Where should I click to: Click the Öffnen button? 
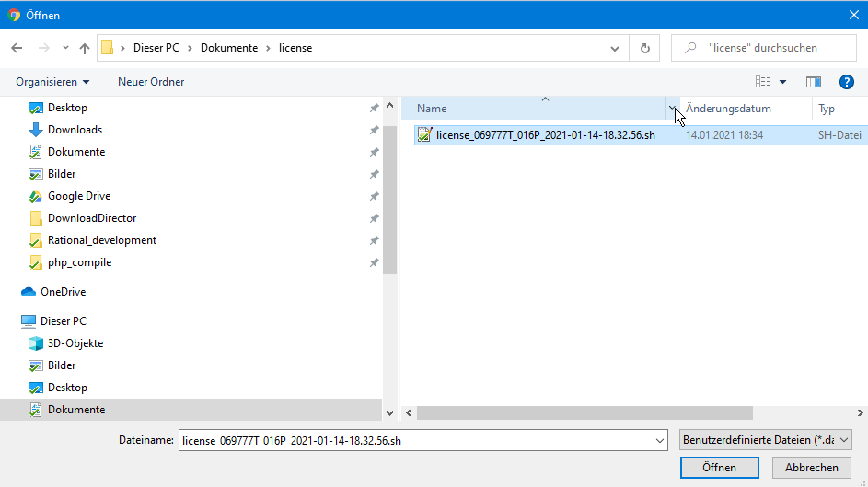719,468
